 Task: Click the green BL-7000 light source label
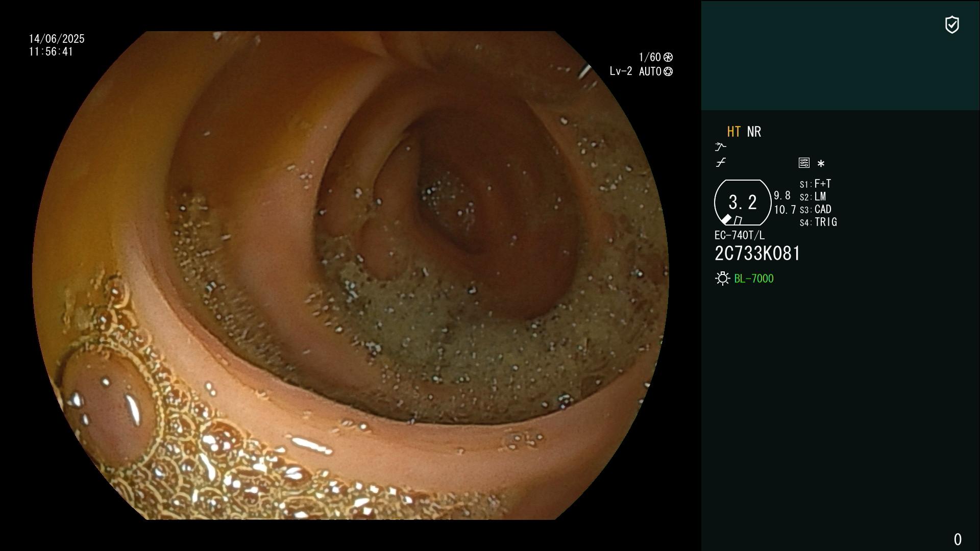[x=754, y=279]
